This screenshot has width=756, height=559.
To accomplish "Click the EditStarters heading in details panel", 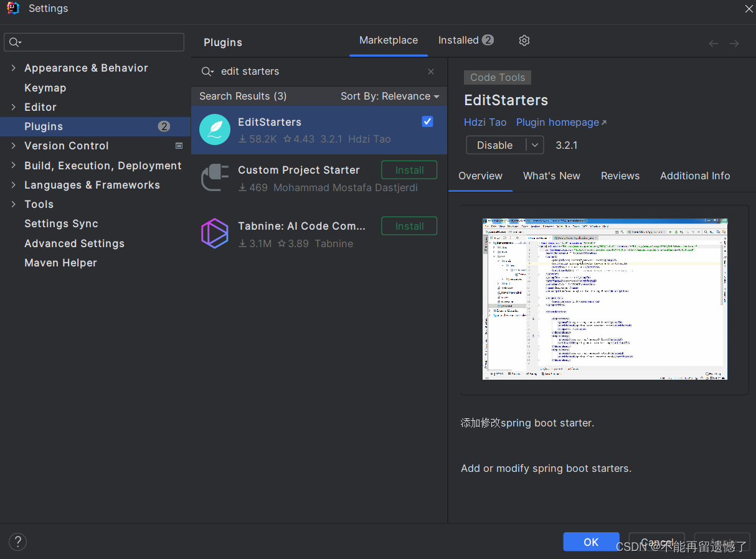I will [x=506, y=100].
